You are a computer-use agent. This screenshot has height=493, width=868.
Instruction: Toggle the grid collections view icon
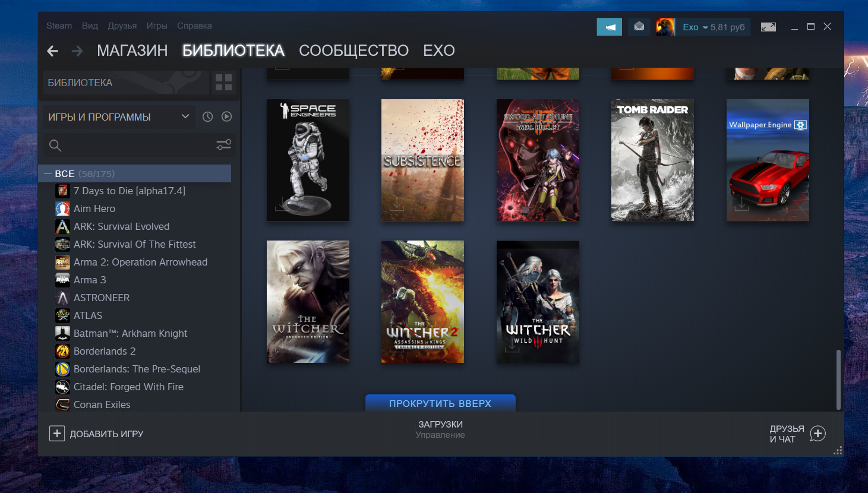(223, 83)
